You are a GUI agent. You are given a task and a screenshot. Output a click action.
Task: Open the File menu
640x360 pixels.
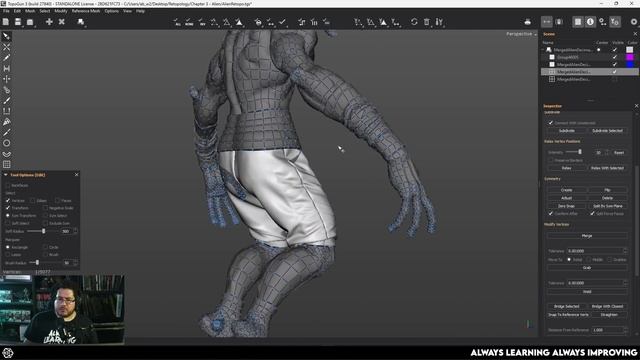[6, 11]
